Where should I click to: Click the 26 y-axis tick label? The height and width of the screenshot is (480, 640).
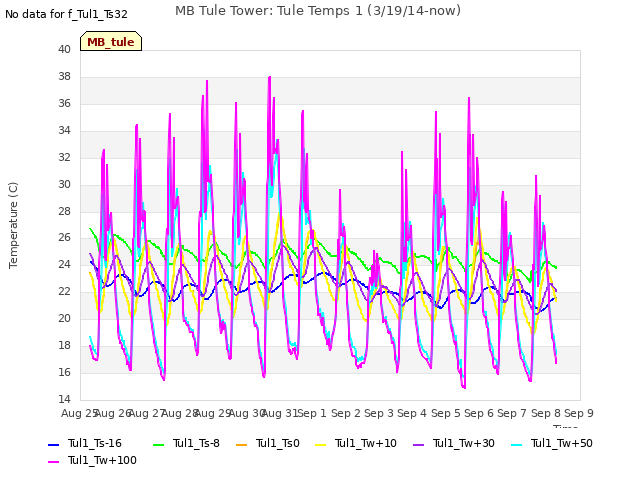(64, 238)
